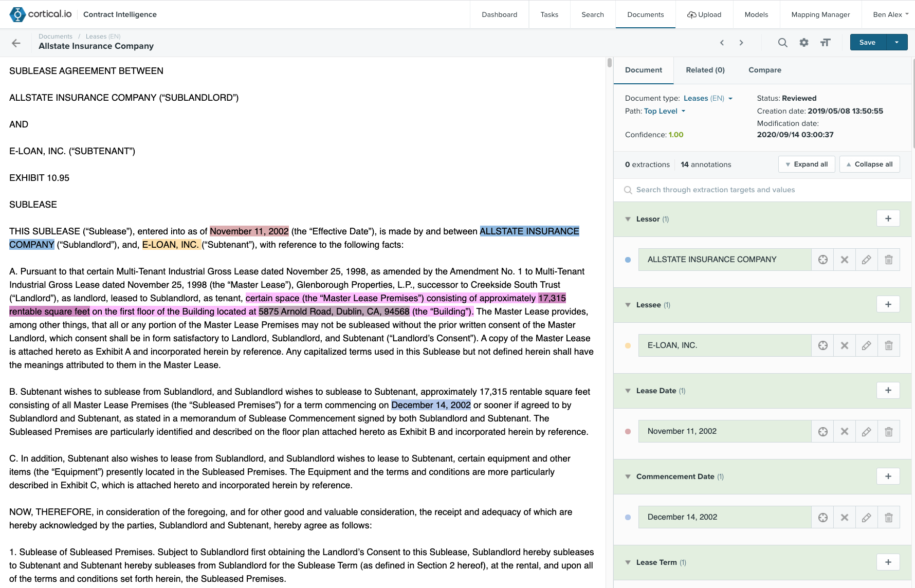
Task: Switch to the Related (0) tab
Action: tap(705, 70)
